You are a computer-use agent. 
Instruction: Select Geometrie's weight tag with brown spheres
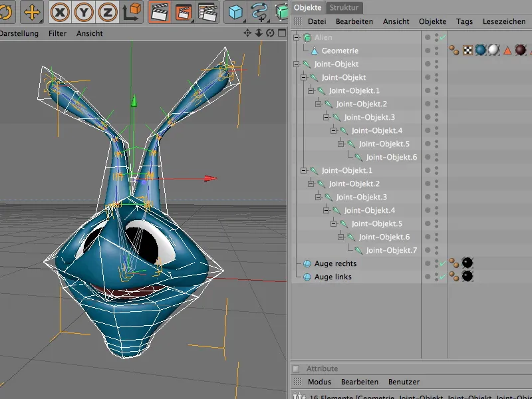tap(454, 51)
